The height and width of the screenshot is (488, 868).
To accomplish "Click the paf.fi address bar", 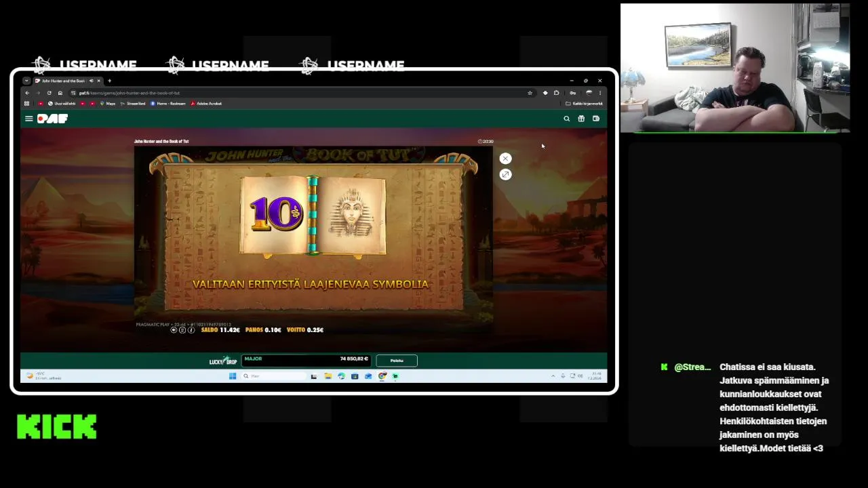I will pyautogui.click(x=302, y=93).
